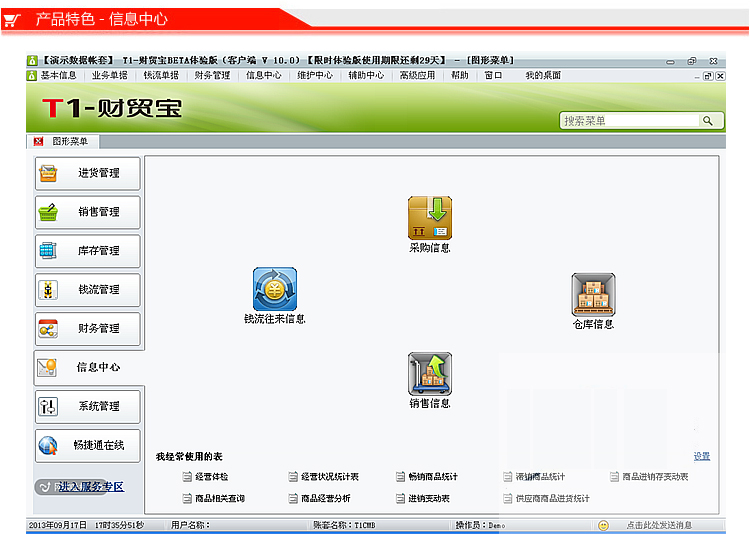Click the smiley face status bar icon

[604, 525]
